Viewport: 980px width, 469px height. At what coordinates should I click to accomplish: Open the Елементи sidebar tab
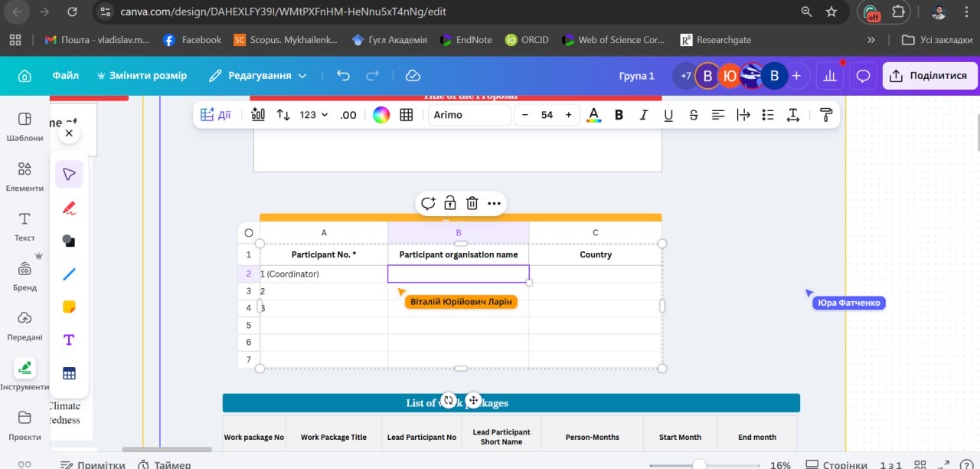24,175
